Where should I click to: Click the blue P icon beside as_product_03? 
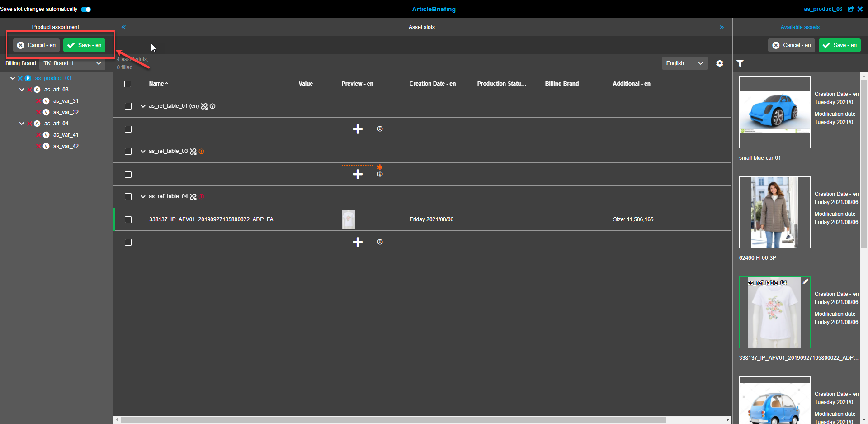(28, 78)
